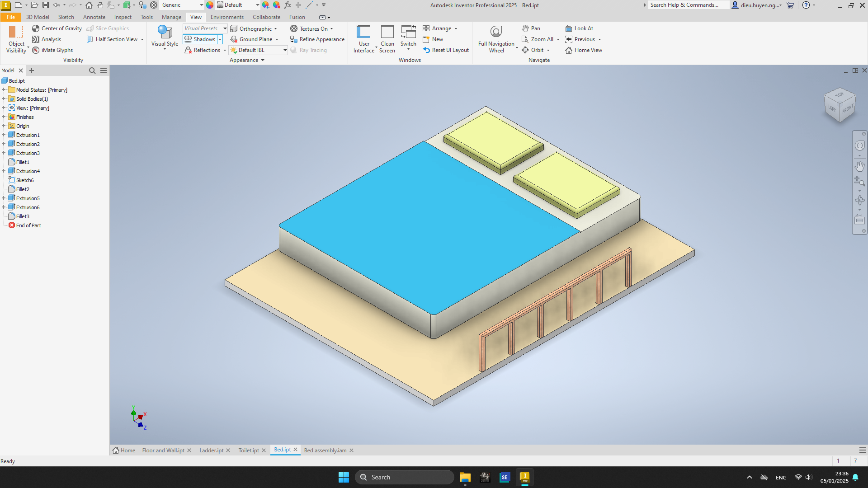
Task: Open the Analysis visibility tool
Action: click(x=47, y=39)
